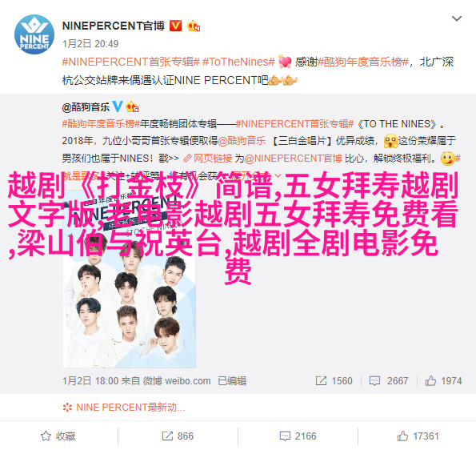Click the blue V badge next to 酷狗音乐
Viewport: 476px width, 450px height.
[118, 106]
